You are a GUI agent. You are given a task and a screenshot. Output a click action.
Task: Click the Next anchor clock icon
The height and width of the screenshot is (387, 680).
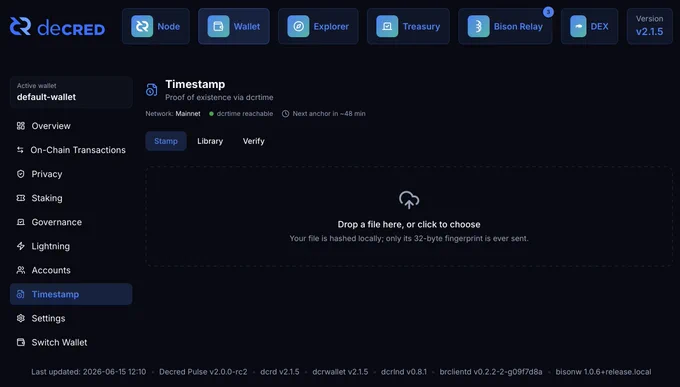(285, 114)
